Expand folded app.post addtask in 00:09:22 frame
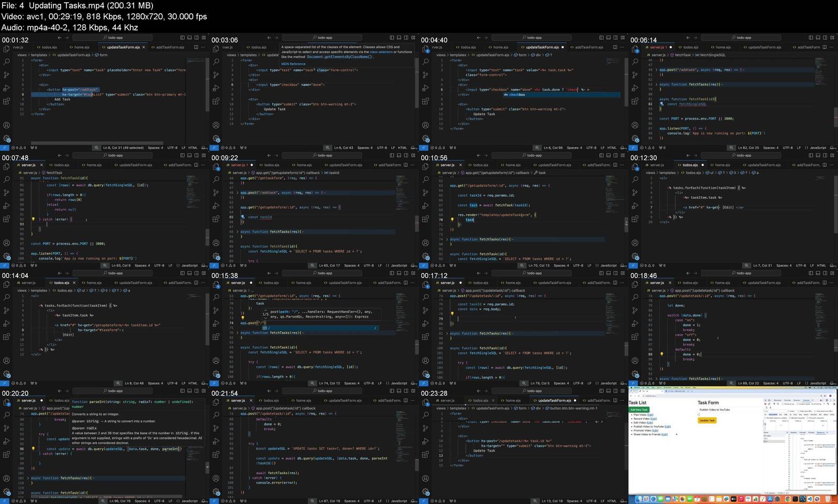Image resolution: width=838 pixels, height=504 pixels. tap(238, 193)
